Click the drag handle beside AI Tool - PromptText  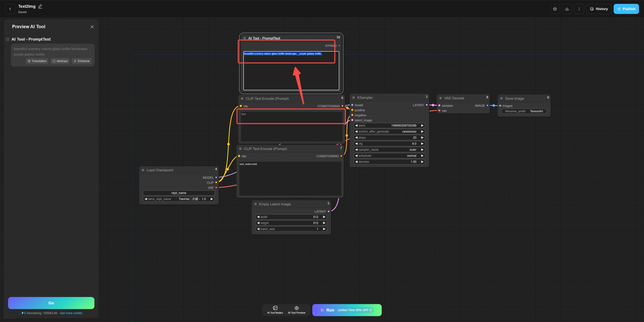point(7,39)
